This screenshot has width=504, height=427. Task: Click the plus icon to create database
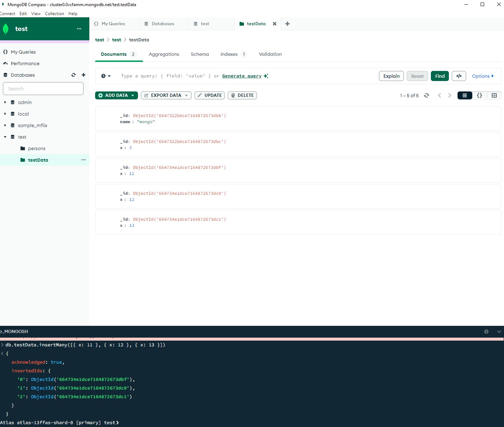click(84, 75)
